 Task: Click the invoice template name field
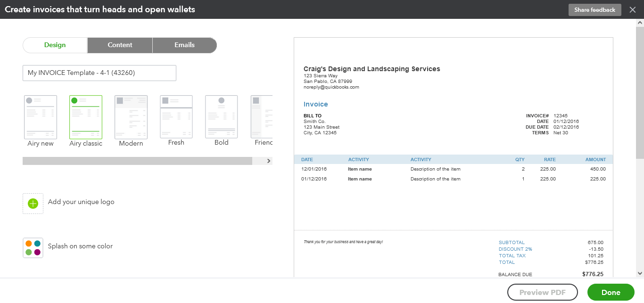coord(99,73)
